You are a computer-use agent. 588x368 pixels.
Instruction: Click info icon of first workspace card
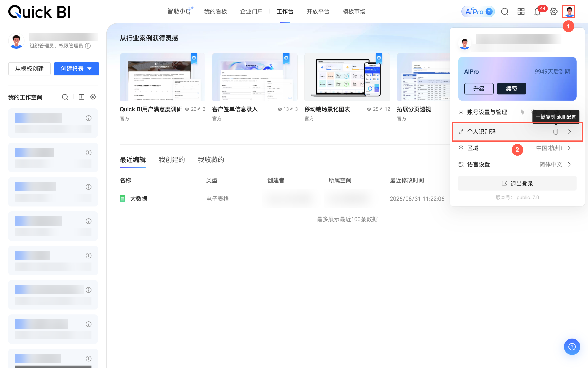[x=88, y=118]
